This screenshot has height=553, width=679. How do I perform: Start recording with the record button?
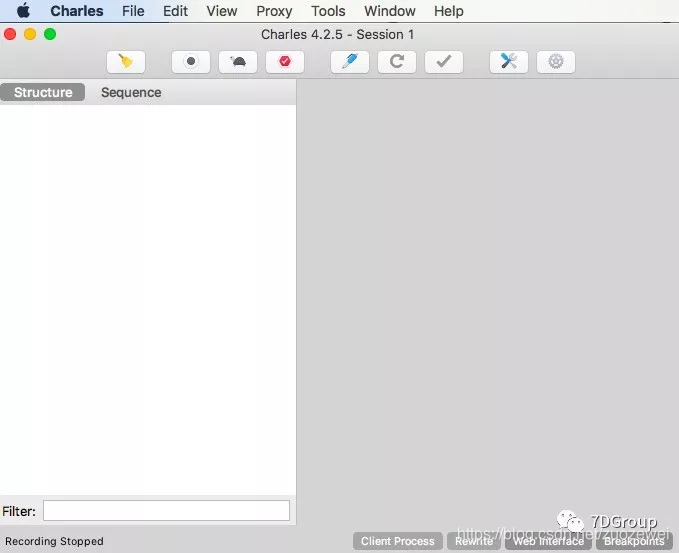[191, 62]
